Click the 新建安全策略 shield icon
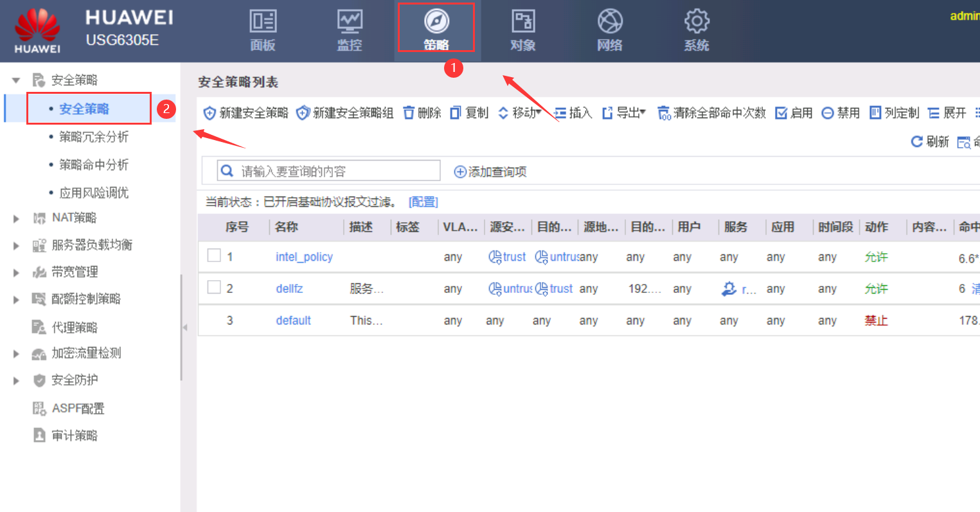Image resolution: width=980 pixels, height=512 pixels. click(209, 114)
